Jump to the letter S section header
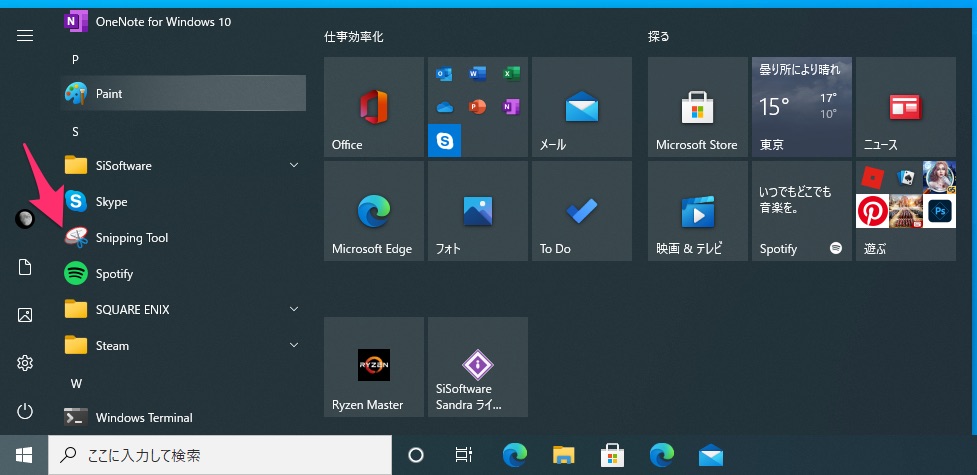The image size is (977, 475). (75, 132)
